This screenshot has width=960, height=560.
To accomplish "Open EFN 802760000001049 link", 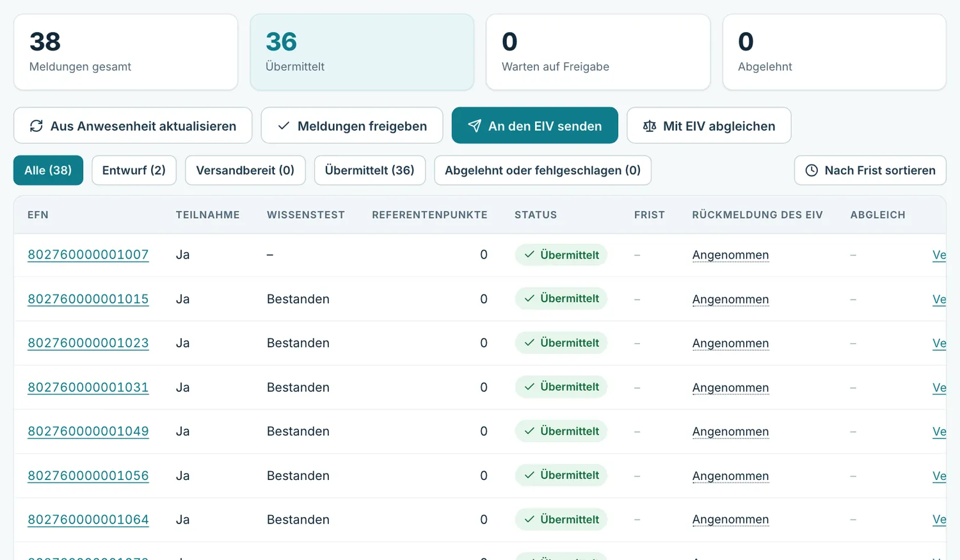I will tap(88, 431).
